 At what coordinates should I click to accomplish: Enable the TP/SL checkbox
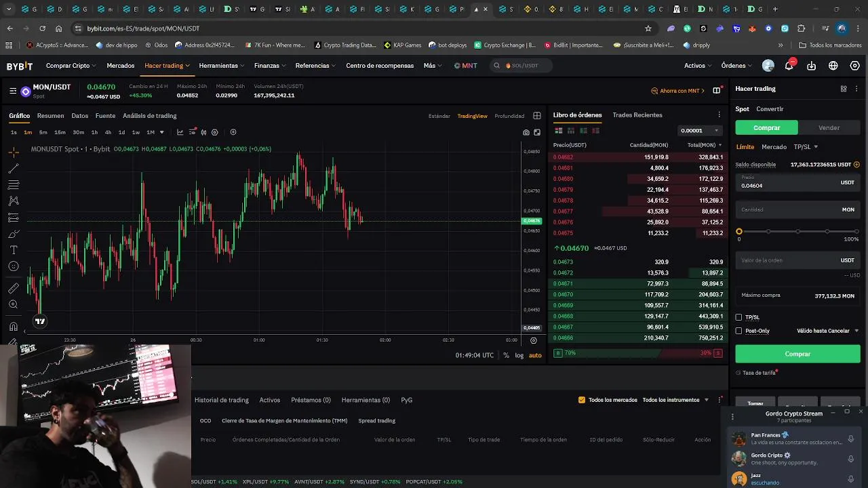(x=739, y=317)
